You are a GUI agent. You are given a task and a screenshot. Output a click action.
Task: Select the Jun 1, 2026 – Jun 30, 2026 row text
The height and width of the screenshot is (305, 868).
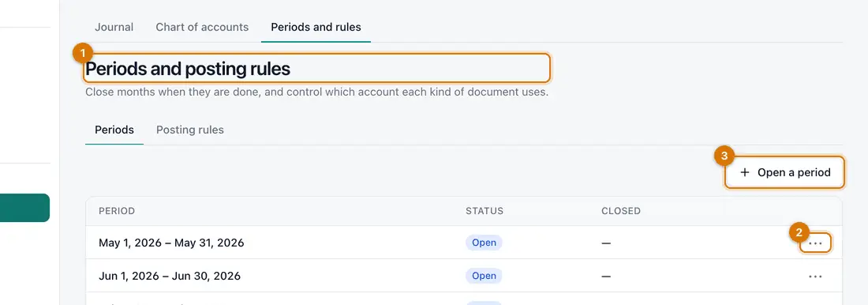click(170, 276)
